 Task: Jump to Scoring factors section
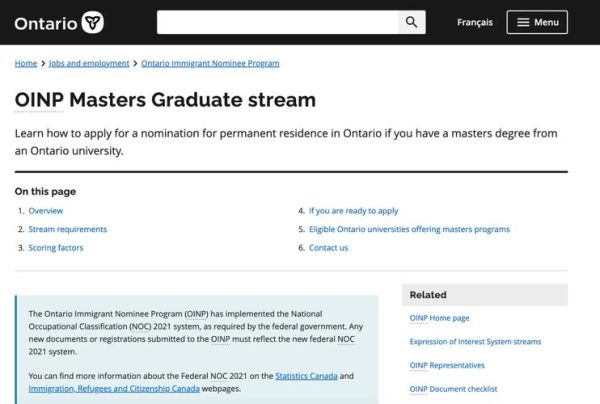pos(56,247)
